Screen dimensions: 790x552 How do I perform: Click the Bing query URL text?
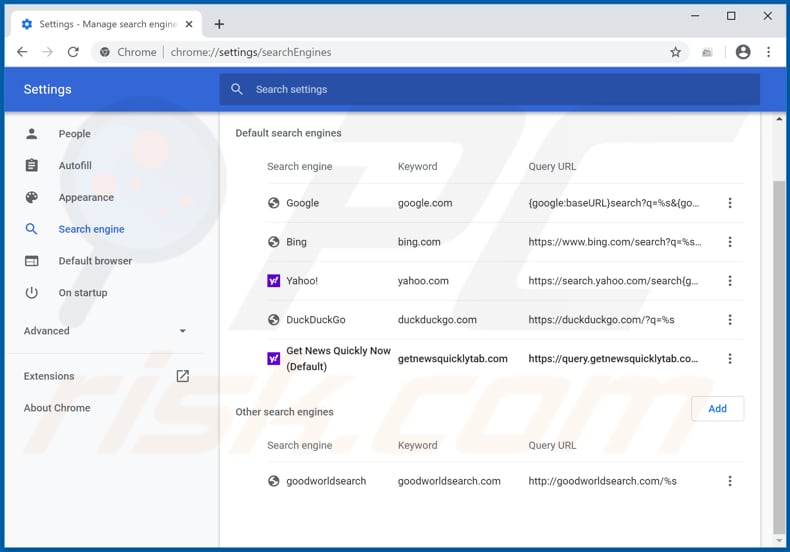[x=615, y=242]
